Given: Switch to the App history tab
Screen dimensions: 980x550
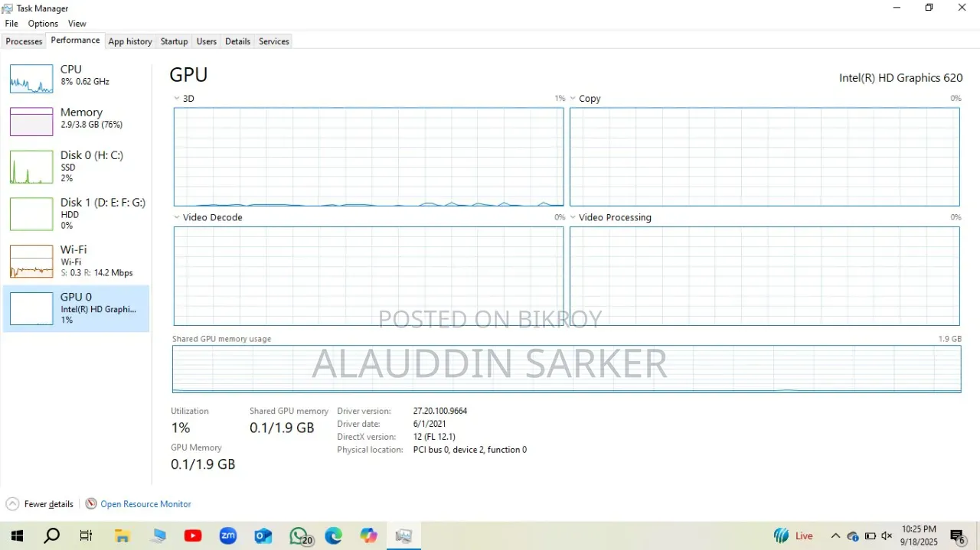Looking at the screenshot, I should pos(130,41).
